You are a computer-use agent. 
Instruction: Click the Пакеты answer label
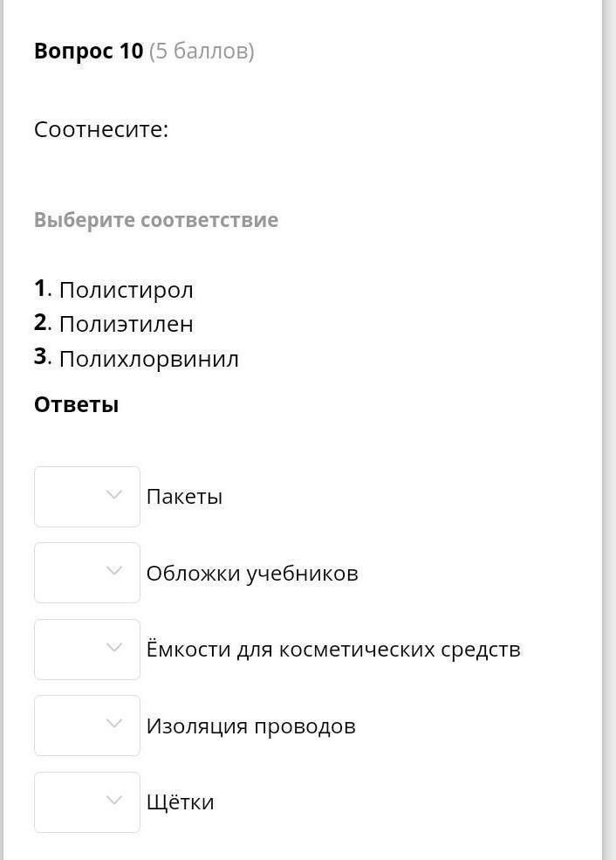(x=184, y=497)
